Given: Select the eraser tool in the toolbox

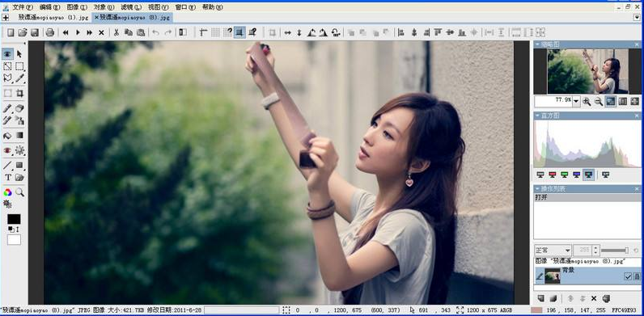Looking at the screenshot, I should [19, 108].
